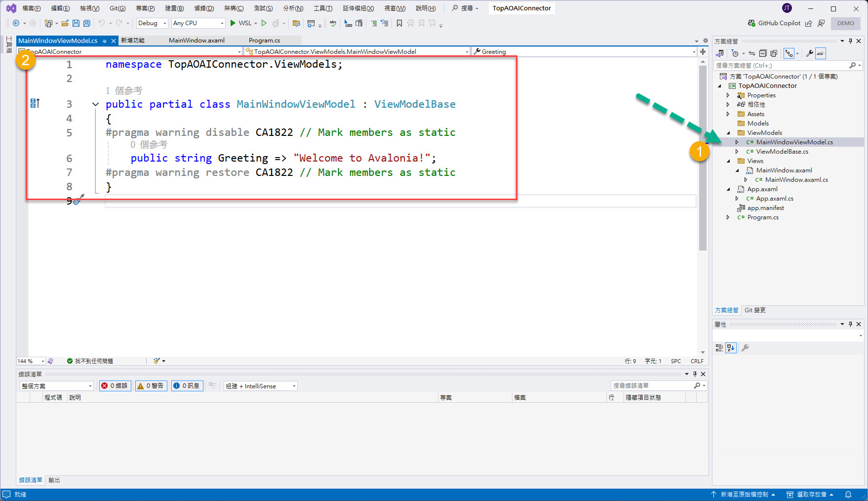Viewport: 868px width, 501px height.
Task: Click the GitHub Copilot icon
Action: click(752, 23)
